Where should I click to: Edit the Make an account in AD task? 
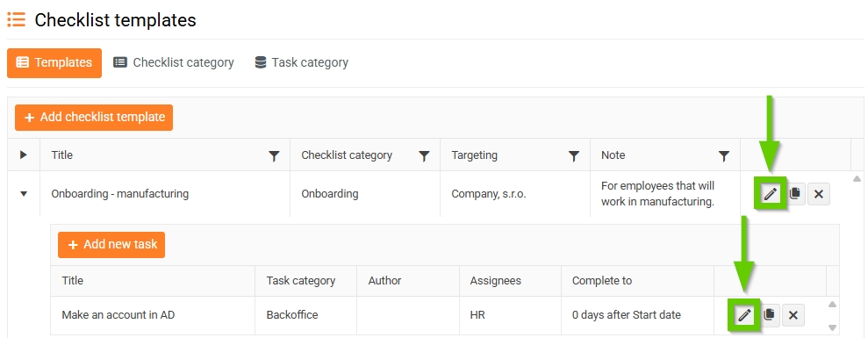tap(745, 315)
